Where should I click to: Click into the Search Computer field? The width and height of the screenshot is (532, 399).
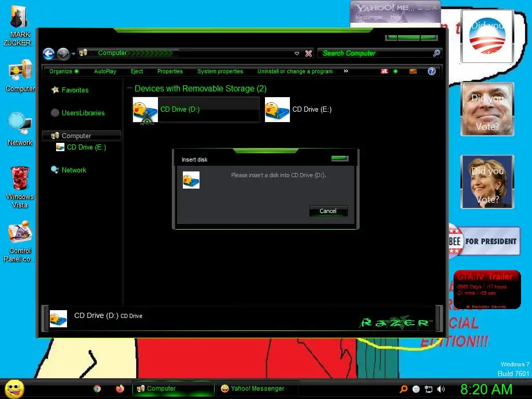pyautogui.click(x=375, y=54)
